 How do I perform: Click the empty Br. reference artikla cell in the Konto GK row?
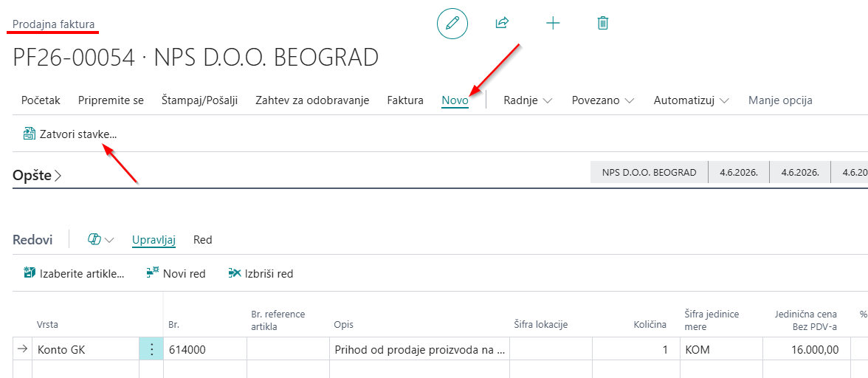(289, 349)
